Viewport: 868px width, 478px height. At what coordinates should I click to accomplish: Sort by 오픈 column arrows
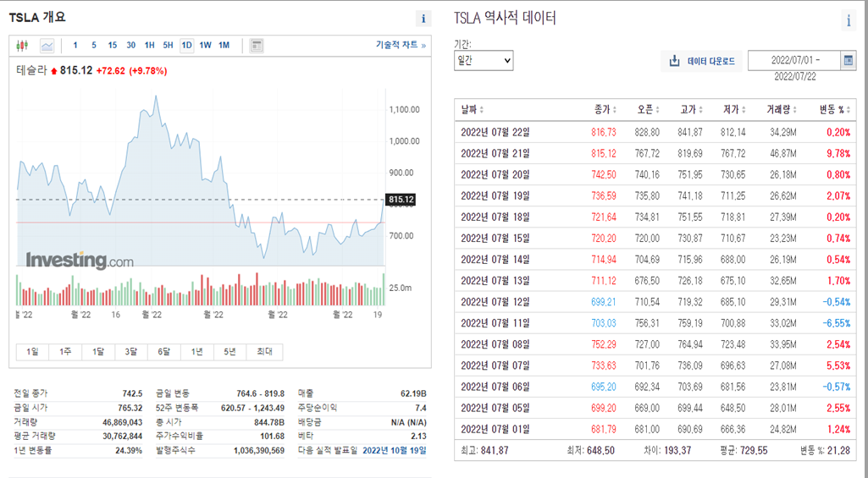click(658, 110)
